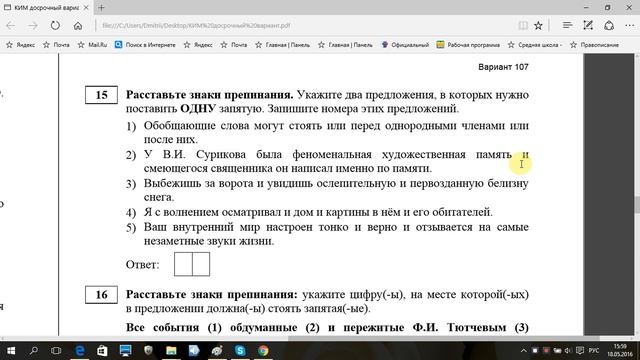Click the browser Forward arrow
640x360 pixels.
coord(33,26)
